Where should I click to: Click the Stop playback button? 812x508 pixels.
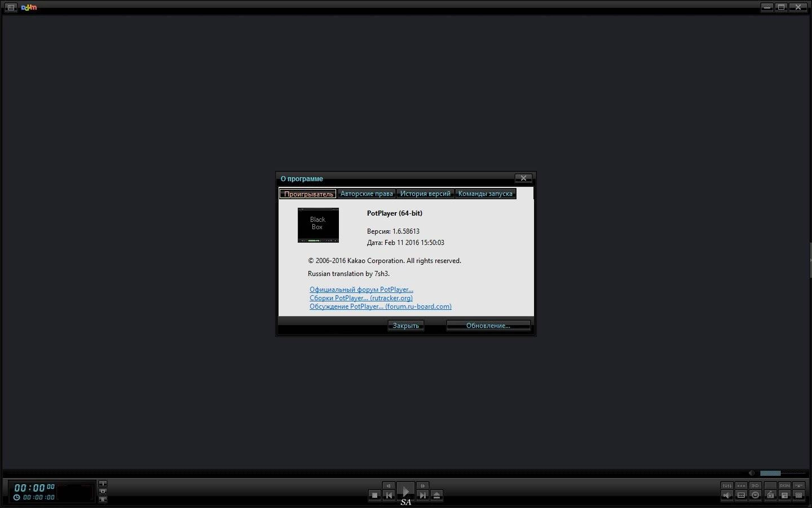tap(374, 495)
